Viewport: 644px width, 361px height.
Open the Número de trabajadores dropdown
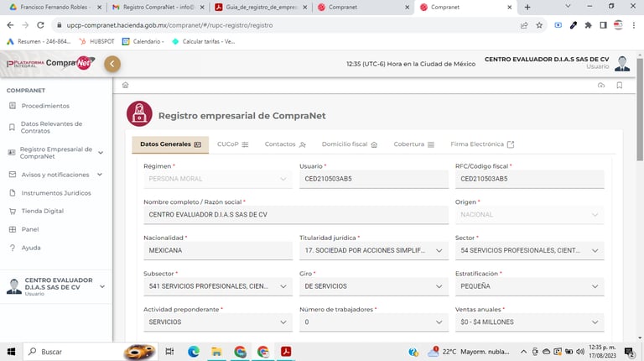(374, 322)
